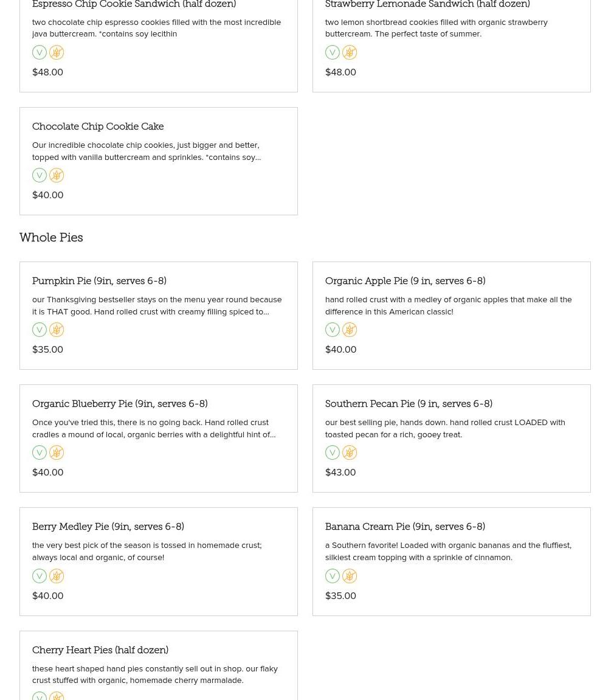The height and width of the screenshot is (700, 614).
Task: Open Chocolate Chip Cookie Cake title
Action: pyautogui.click(x=98, y=126)
